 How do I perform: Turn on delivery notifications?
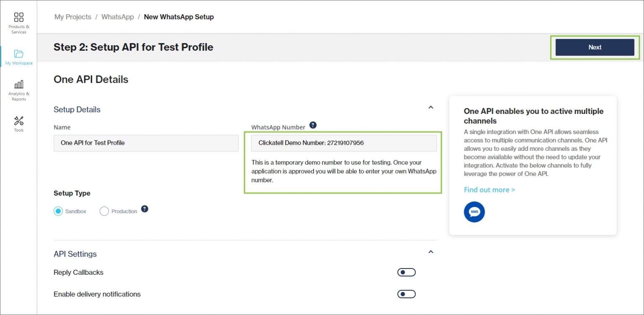pyautogui.click(x=406, y=294)
